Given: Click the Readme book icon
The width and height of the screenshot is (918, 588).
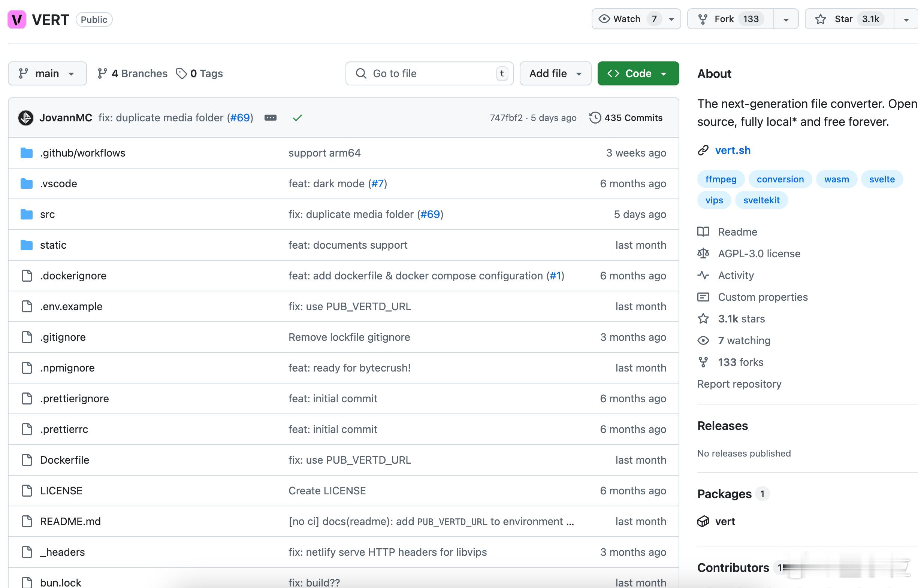Looking at the screenshot, I should click(x=703, y=232).
